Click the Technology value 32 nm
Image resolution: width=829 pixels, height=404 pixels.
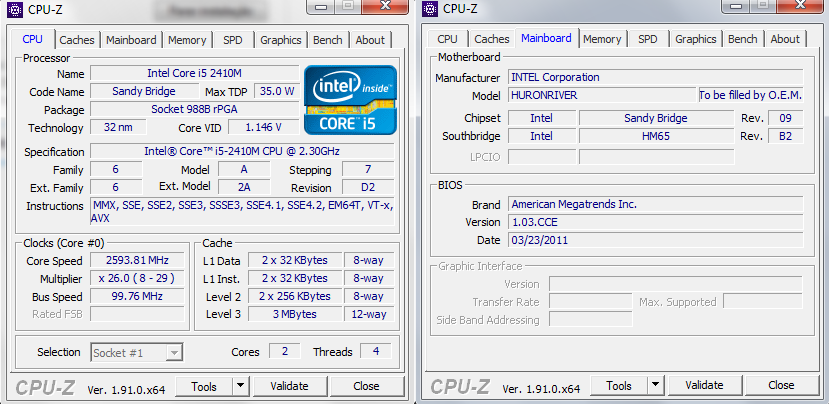tap(118, 127)
